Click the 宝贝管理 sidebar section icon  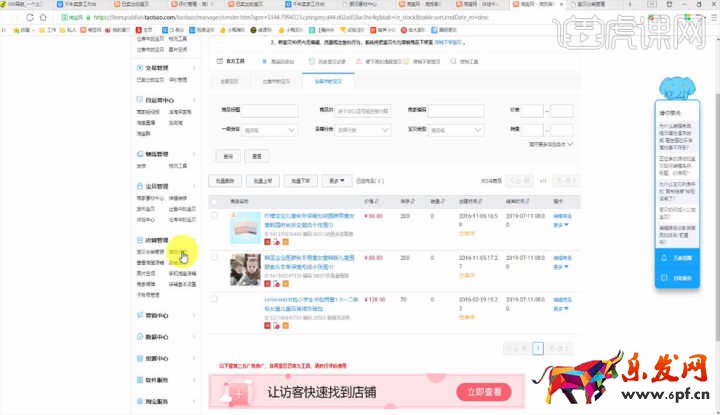[139, 186]
